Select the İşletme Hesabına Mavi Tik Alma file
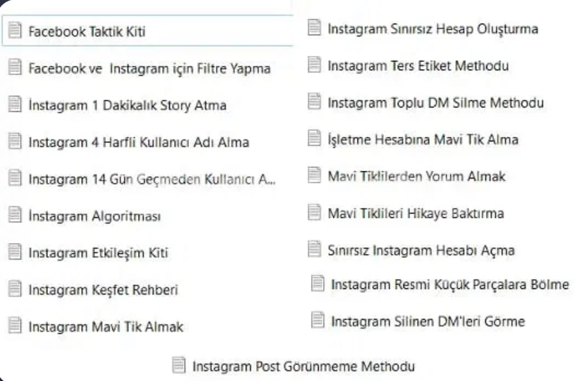588x381 pixels. (x=423, y=139)
